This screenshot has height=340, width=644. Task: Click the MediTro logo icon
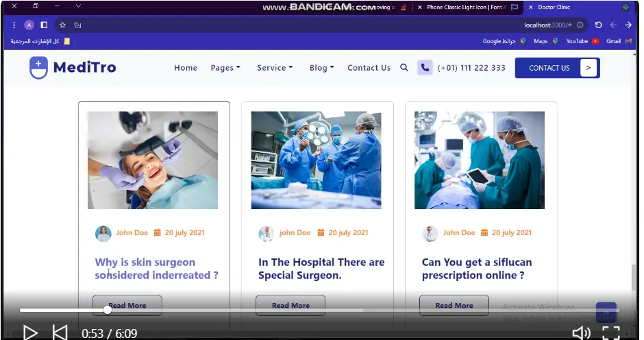coord(38,67)
